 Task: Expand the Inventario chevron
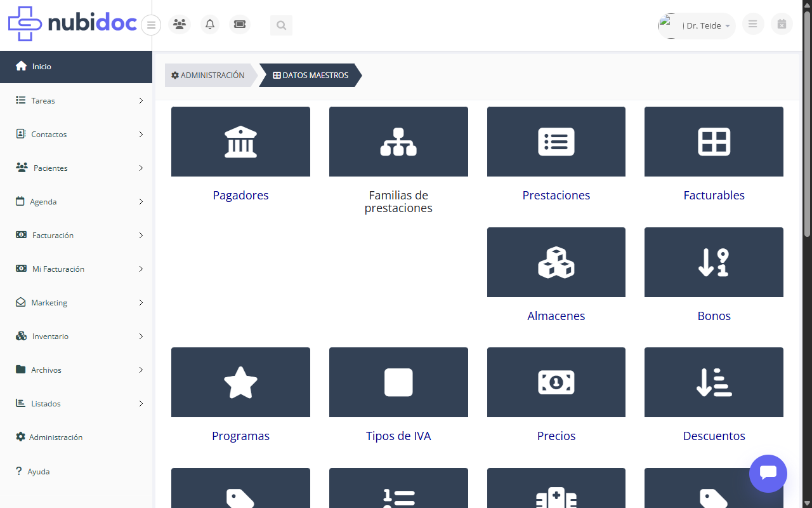[x=141, y=336]
